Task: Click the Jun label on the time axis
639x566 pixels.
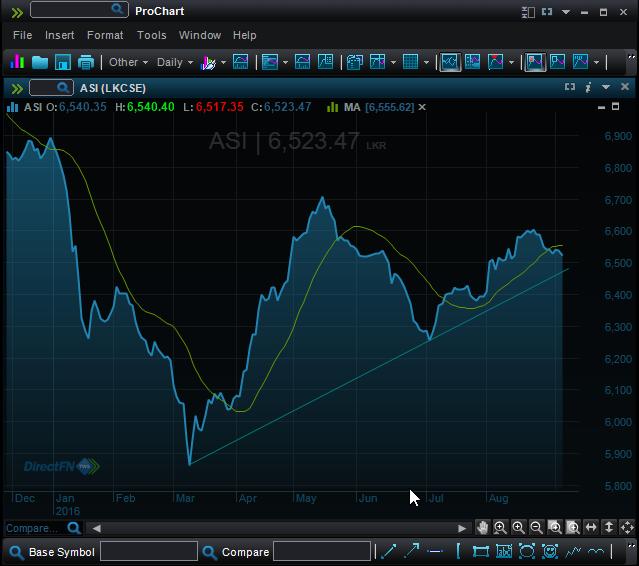Action: click(368, 498)
